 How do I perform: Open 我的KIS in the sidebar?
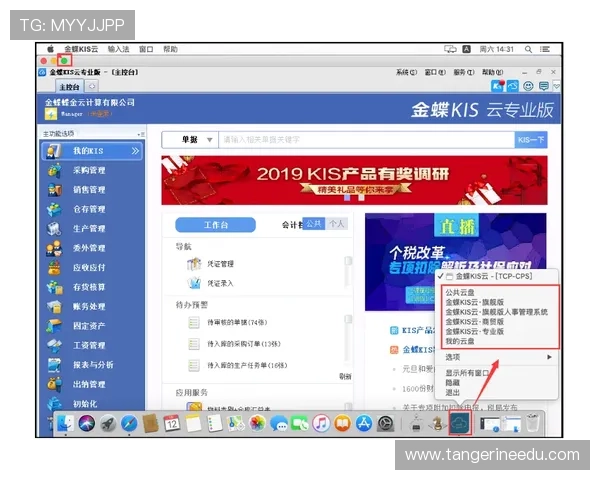(x=92, y=151)
